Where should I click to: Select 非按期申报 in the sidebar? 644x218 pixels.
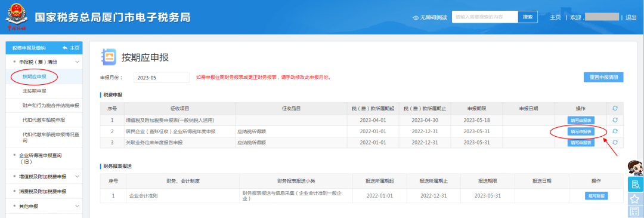click(34, 91)
